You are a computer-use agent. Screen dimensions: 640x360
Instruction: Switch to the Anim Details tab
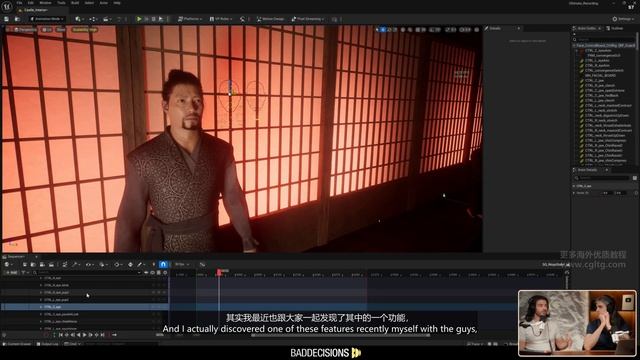click(x=587, y=169)
